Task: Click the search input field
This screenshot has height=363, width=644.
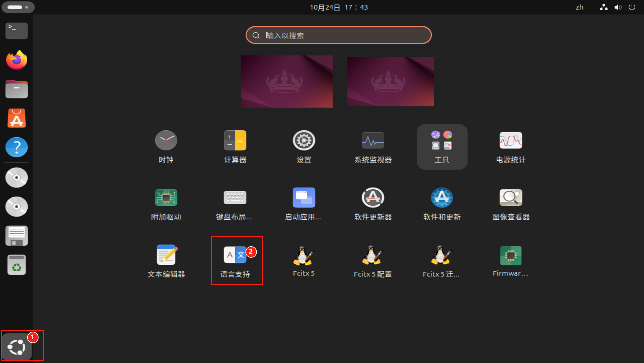Action: (x=338, y=35)
